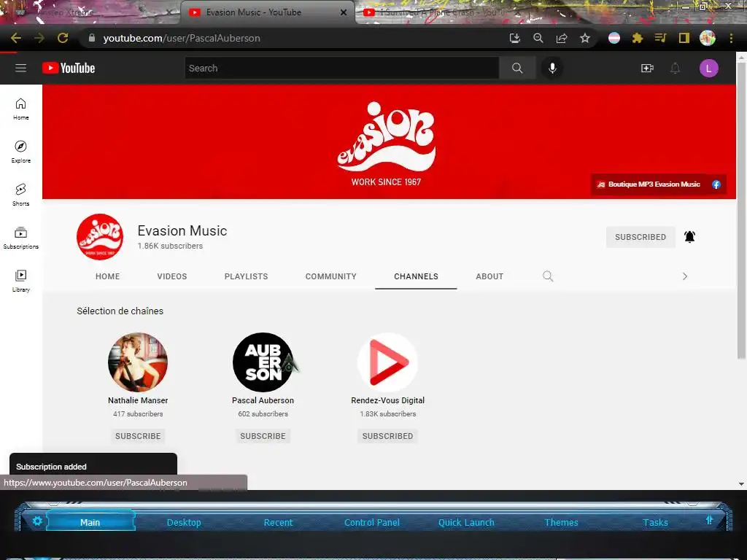
Task: Open the notifications bell in the header
Action: coord(675,68)
